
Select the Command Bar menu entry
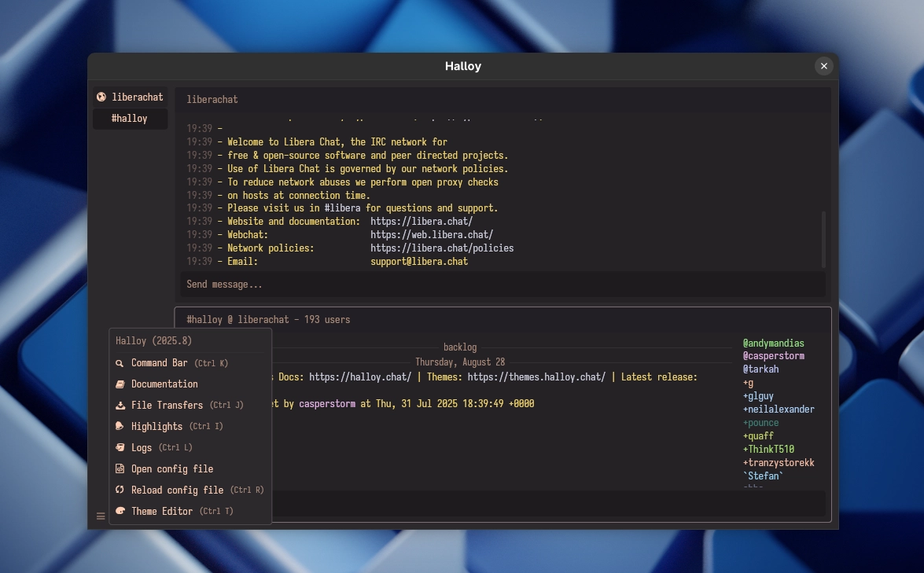click(158, 363)
